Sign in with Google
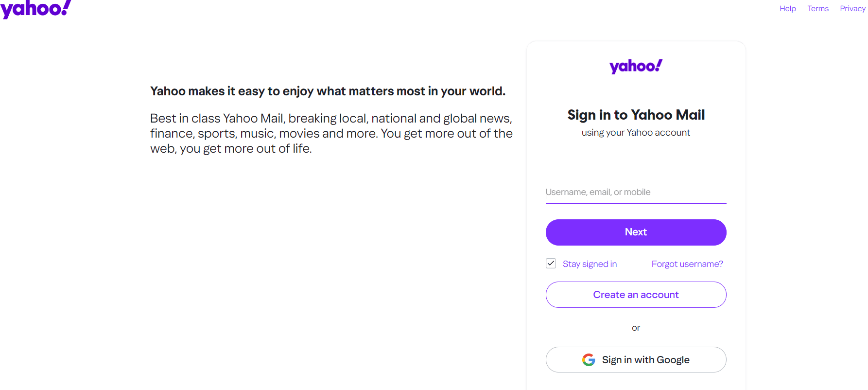Image resolution: width=868 pixels, height=390 pixels. 636,360
